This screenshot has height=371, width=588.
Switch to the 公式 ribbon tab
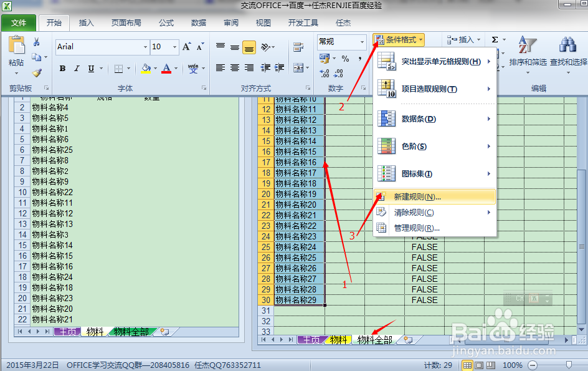pos(166,23)
